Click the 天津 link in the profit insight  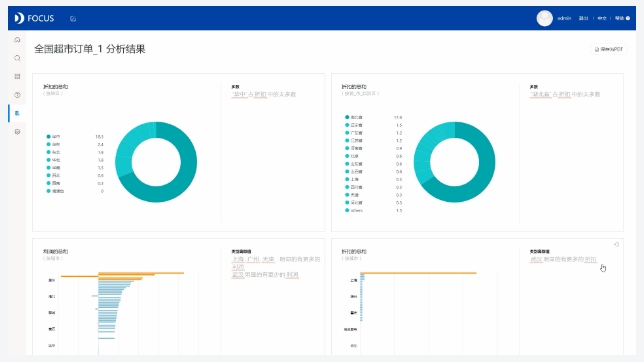point(268,259)
